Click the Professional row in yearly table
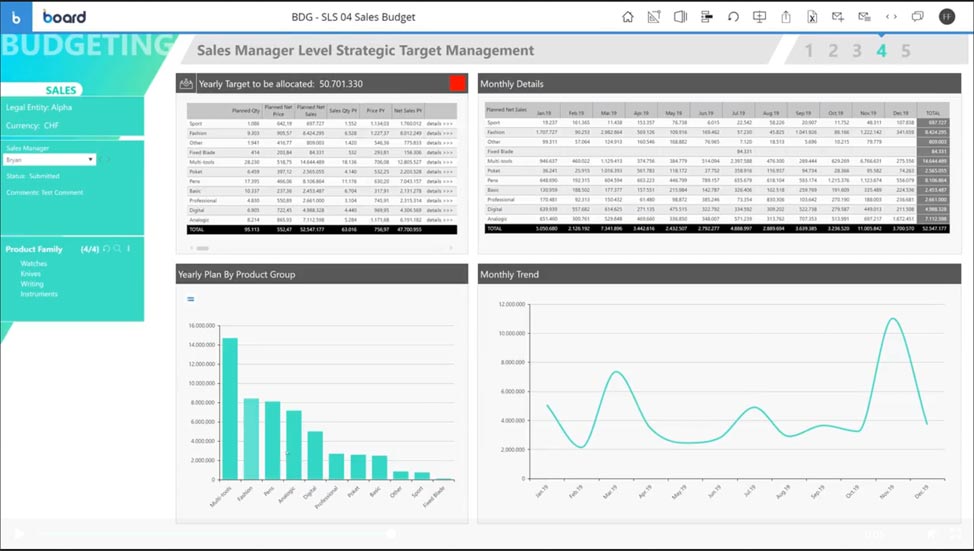The width and height of the screenshot is (974, 551). tap(322, 201)
